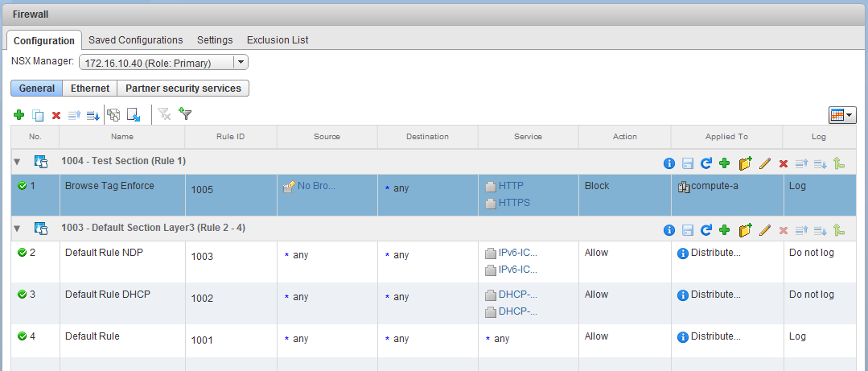This screenshot has width=868, height=371.
Task: Click the move rule down icon in the main toolbar
Action: [x=93, y=116]
